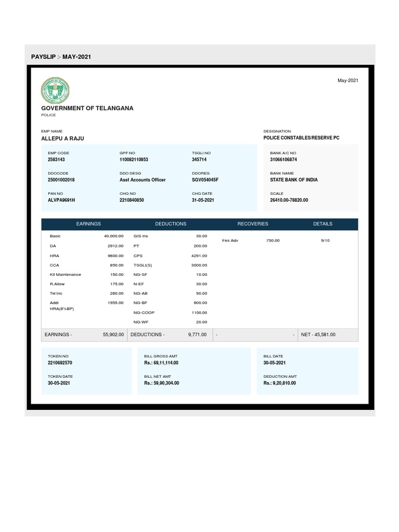Click TOKEN DATE value 30-05-2021
Screen dimensions: 399x532
click(x=59, y=383)
